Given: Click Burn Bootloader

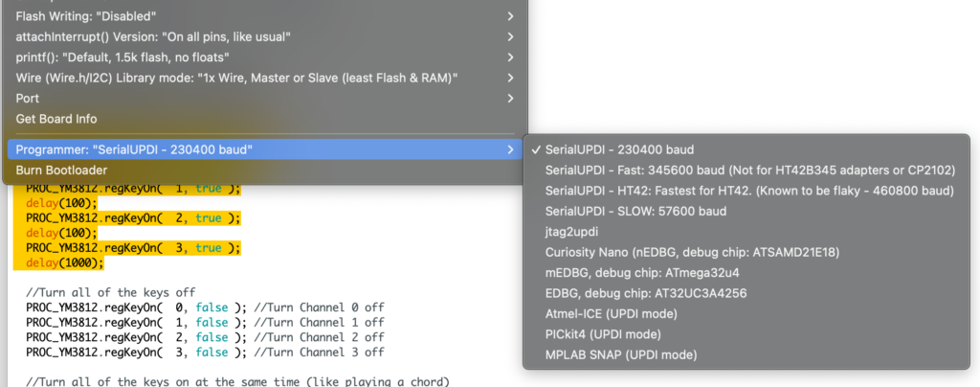Looking at the screenshot, I should pyautogui.click(x=265, y=171).
